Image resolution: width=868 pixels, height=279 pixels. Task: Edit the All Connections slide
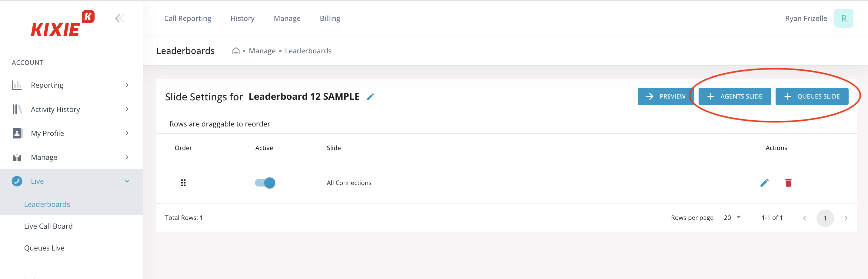point(764,183)
